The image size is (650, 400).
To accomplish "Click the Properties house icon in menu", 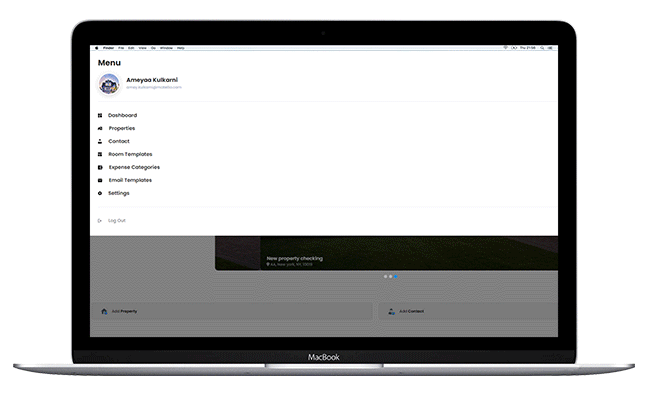I will point(100,128).
